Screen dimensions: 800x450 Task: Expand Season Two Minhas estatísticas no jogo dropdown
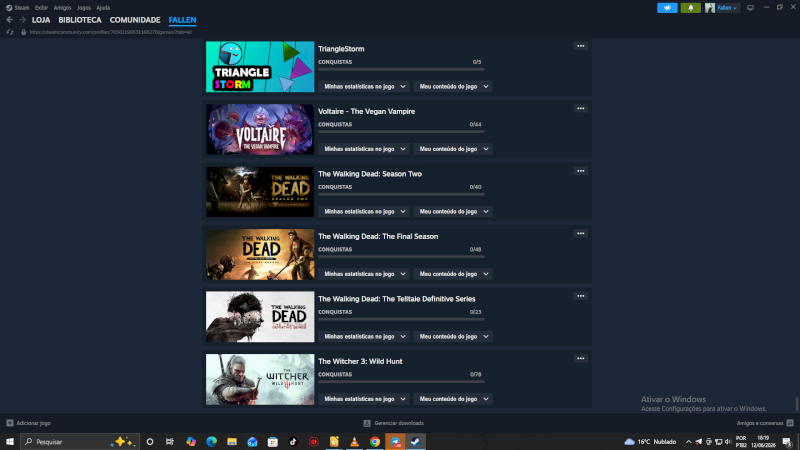(x=364, y=211)
